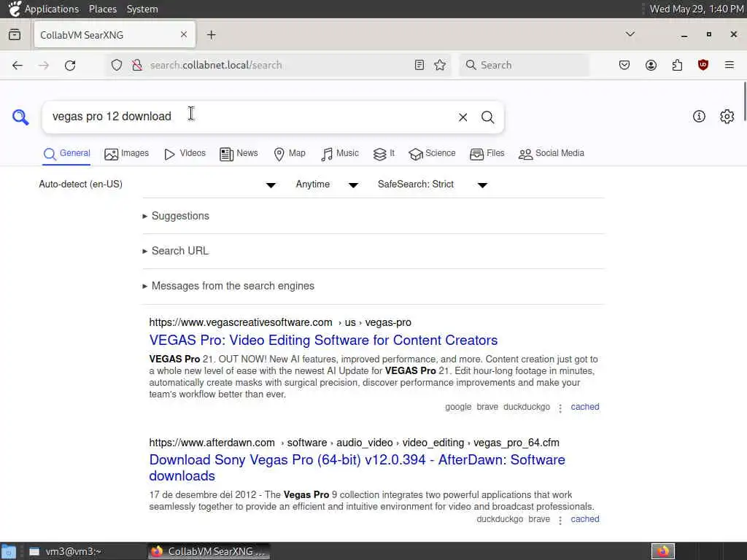Image resolution: width=747 pixels, height=560 pixels.
Task: Submit search with the magnifier button
Action: pyautogui.click(x=487, y=117)
